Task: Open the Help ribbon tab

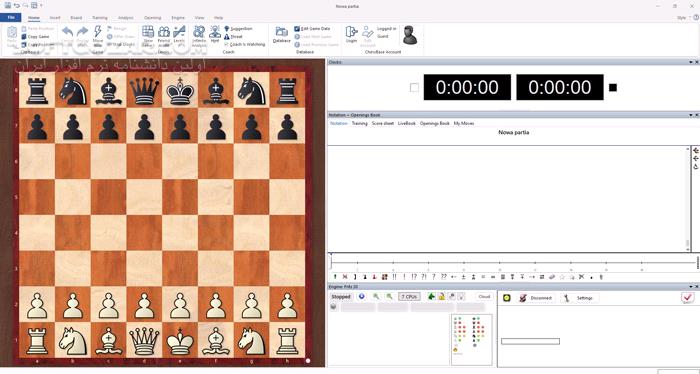Action: (218, 18)
